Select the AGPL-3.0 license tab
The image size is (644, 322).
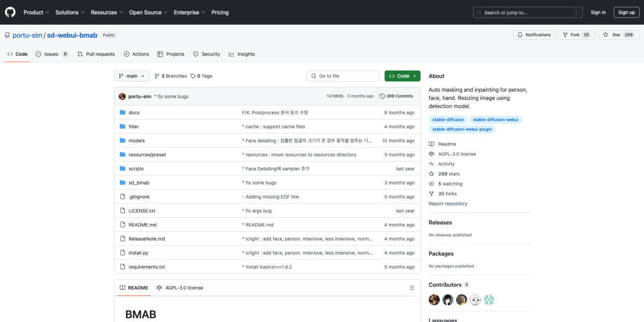coord(180,288)
